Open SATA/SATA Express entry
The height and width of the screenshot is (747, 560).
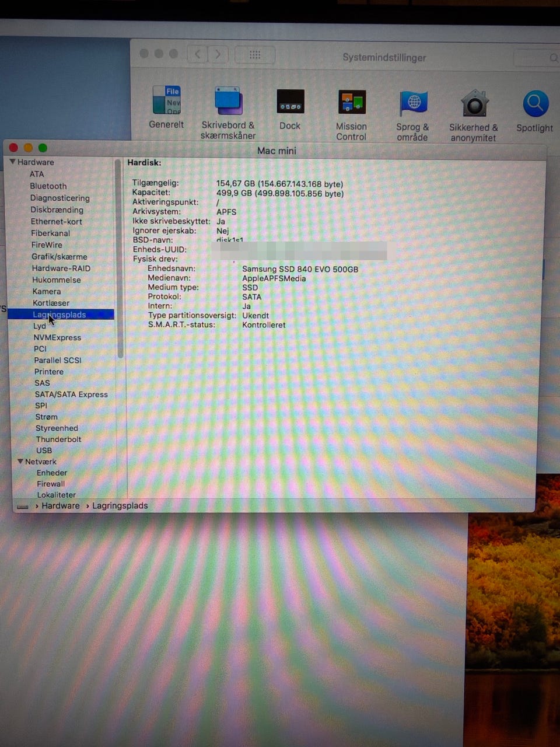pyautogui.click(x=71, y=394)
